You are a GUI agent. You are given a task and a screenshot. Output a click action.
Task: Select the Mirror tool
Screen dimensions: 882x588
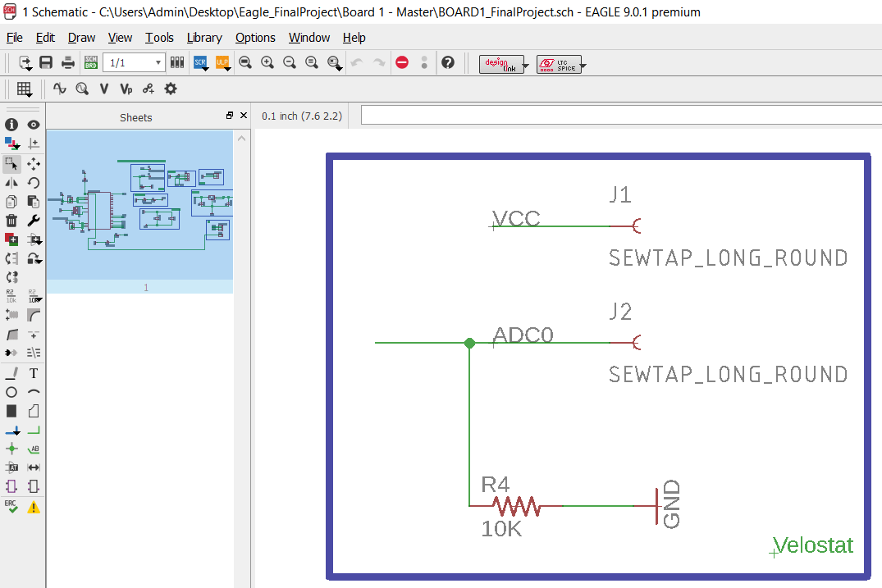click(x=11, y=183)
